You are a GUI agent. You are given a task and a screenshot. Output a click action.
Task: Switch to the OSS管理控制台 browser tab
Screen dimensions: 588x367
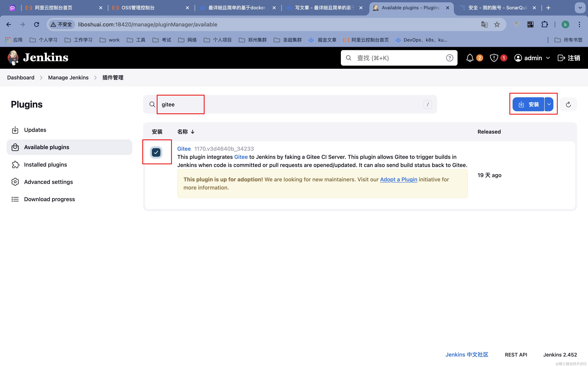pos(138,8)
